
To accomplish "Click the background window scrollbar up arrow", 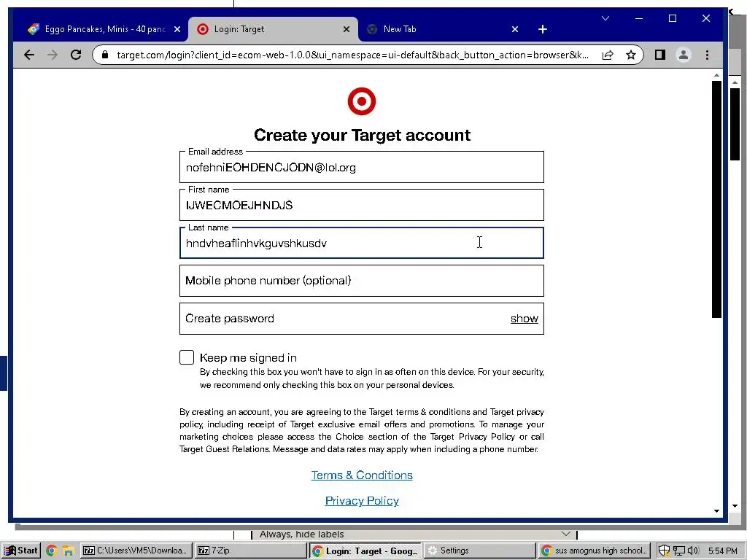I will (x=735, y=82).
